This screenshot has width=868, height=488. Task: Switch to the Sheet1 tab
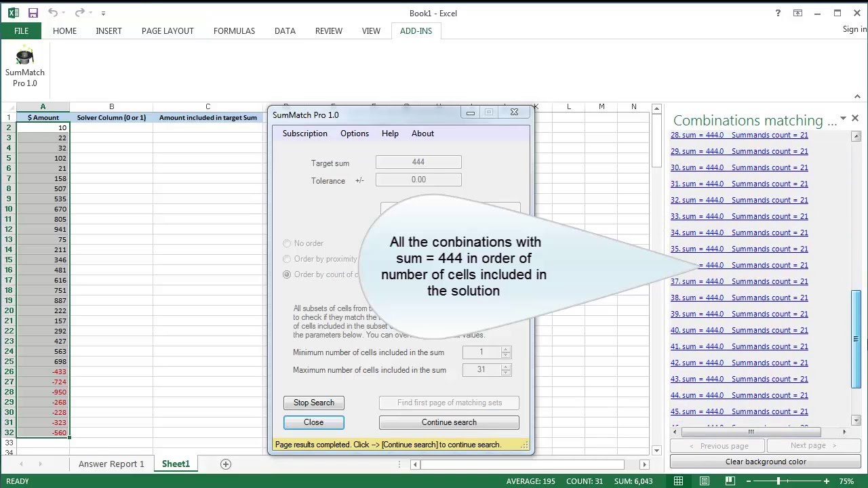click(176, 464)
